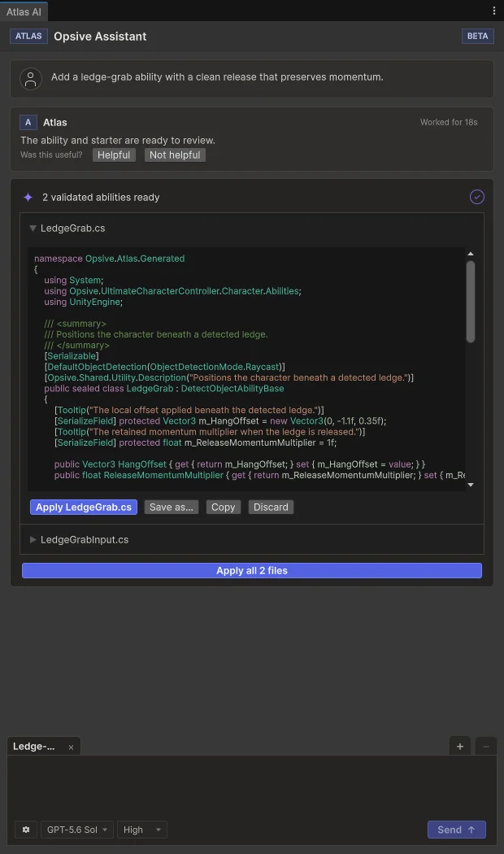Click Apply LedgeGrab.cs button

pos(84,507)
